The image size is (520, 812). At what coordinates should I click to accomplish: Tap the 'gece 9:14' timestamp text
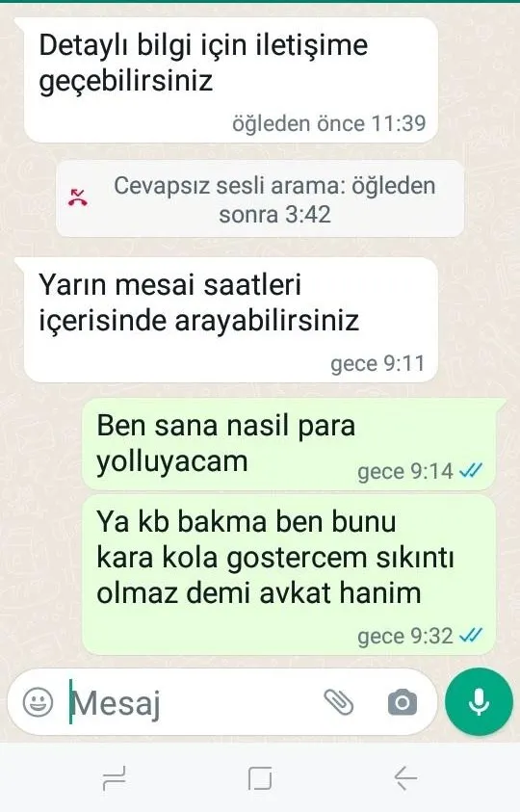(405, 472)
